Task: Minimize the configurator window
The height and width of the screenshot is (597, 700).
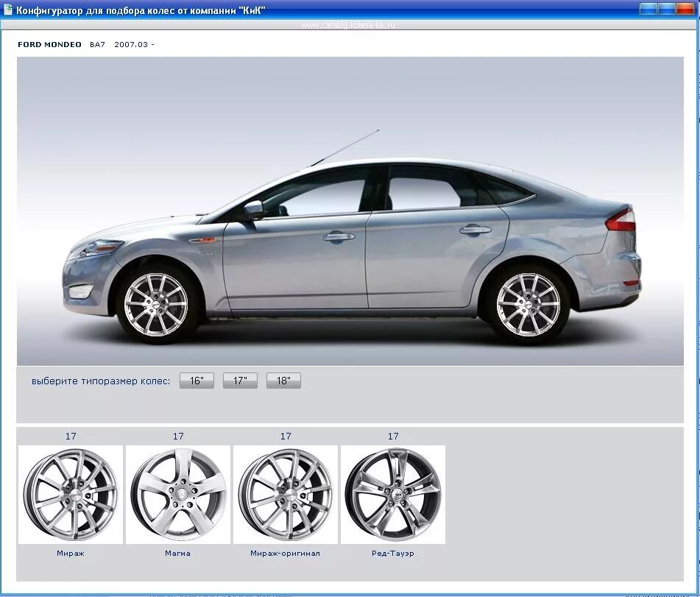Action: point(648,9)
